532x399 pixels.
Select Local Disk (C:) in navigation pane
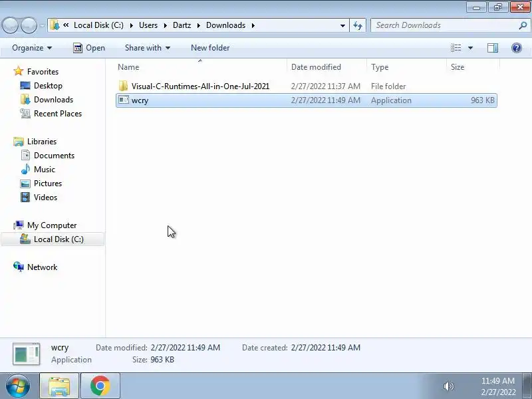[x=53, y=239]
